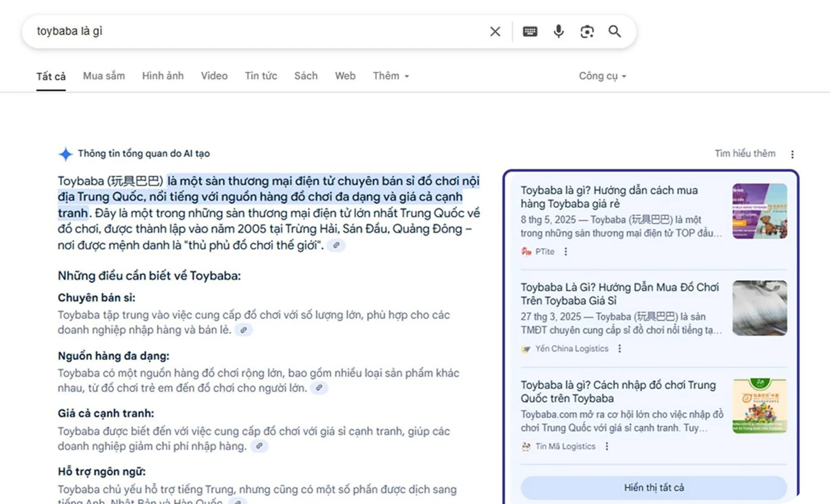Screen dimensions: 830x504
Task: Click the AI overview sparkle icon
Action: [x=65, y=154]
